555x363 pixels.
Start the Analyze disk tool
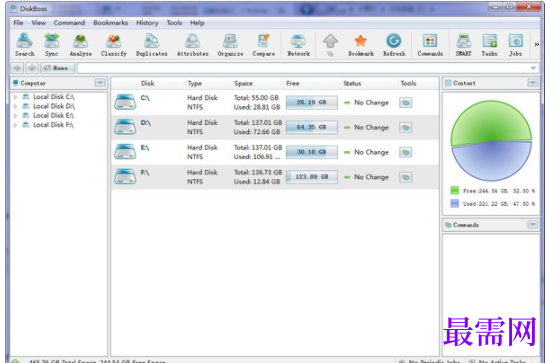point(80,45)
